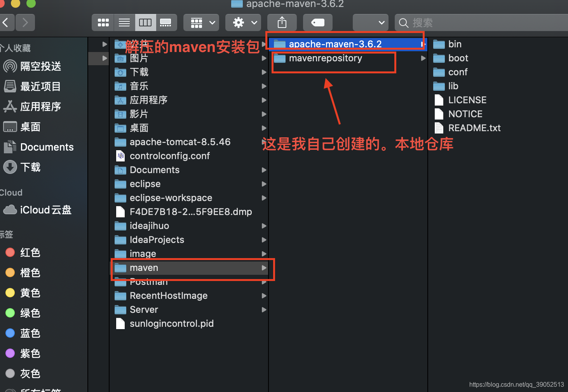Screen dimensions: 568x392
Task: Open the group-by arrangement dropdown
Action: pyautogui.click(x=201, y=23)
